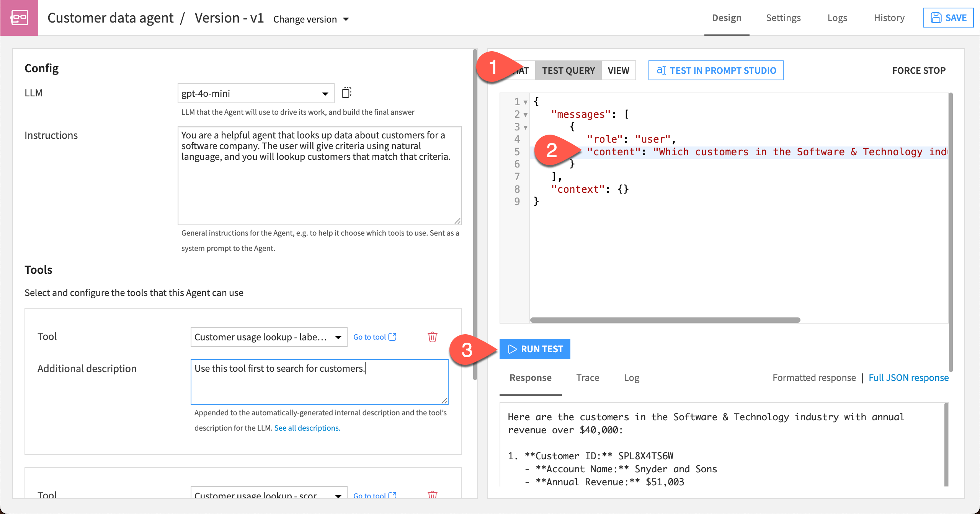Click the RUN TEST button

tap(535, 348)
